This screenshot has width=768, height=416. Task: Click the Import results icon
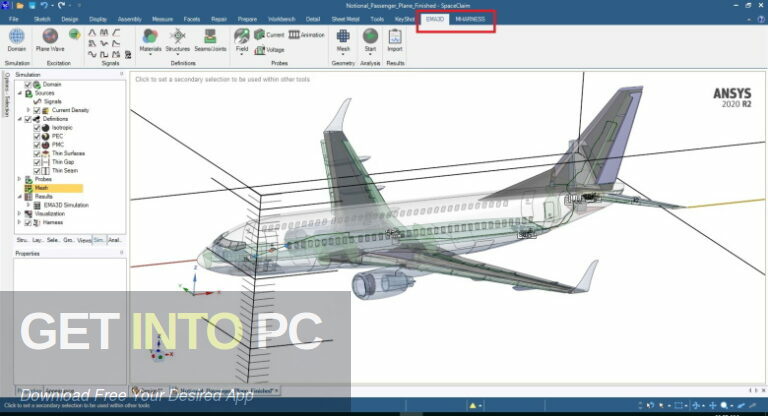(x=395, y=36)
